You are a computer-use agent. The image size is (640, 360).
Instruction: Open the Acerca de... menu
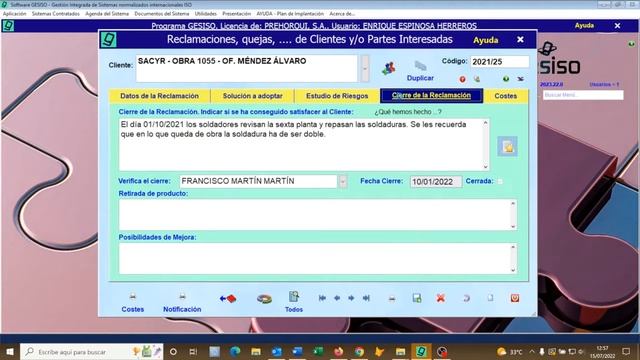pyautogui.click(x=342, y=13)
